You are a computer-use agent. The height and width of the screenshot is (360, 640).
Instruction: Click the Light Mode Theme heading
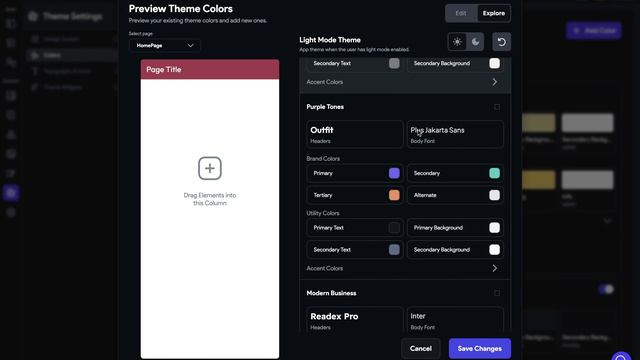pos(330,40)
